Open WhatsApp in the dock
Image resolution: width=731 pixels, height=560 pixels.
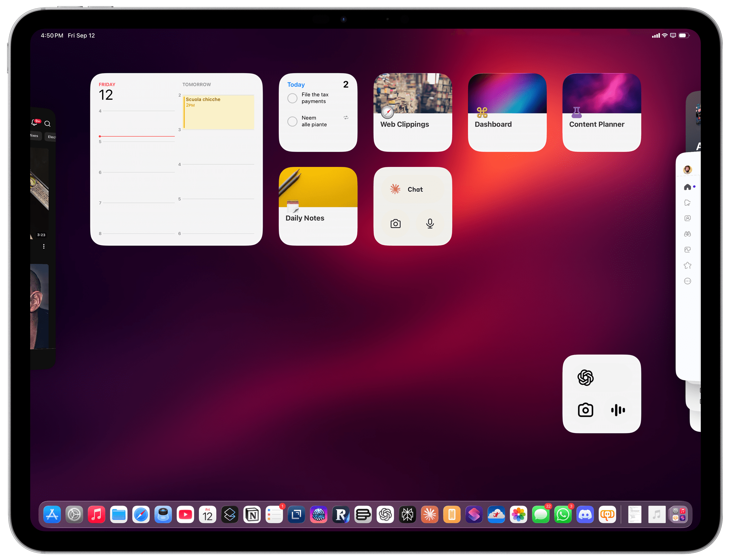pos(563,515)
